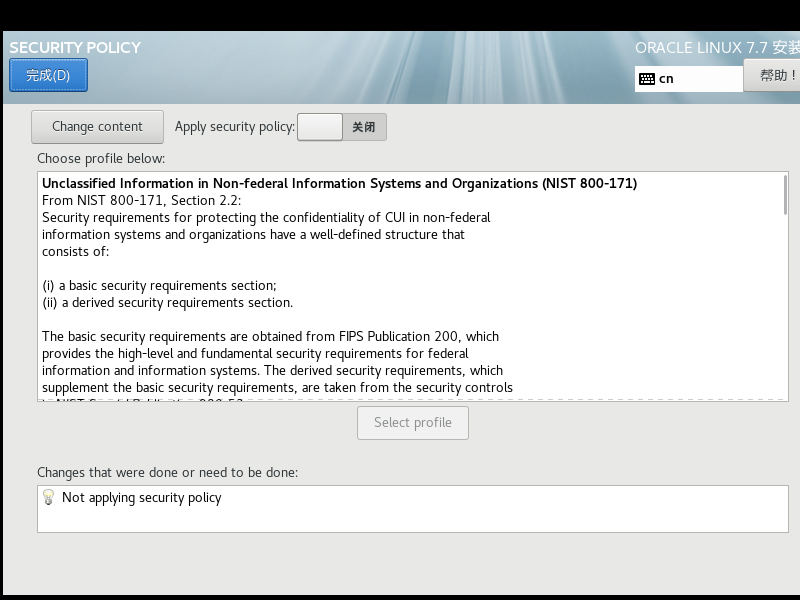Click the 'From NIST 800-171, Section 2.2:' line
The height and width of the screenshot is (600, 800).
pyautogui.click(x=141, y=201)
